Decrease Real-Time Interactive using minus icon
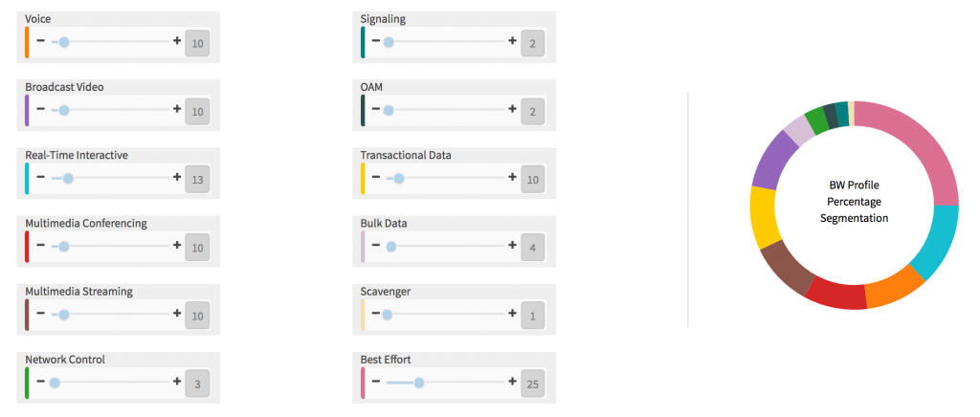 coord(40,178)
